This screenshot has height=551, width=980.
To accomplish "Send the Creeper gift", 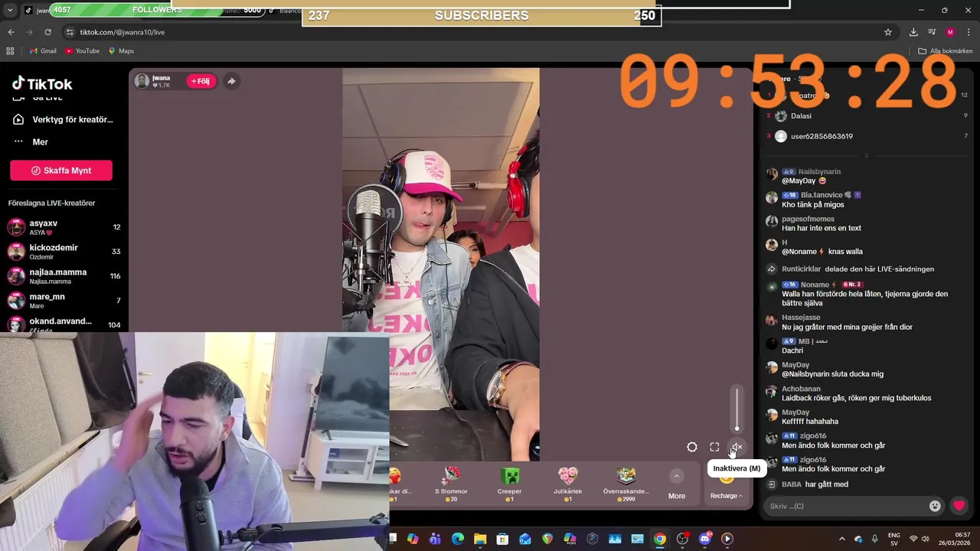I will pyautogui.click(x=510, y=483).
